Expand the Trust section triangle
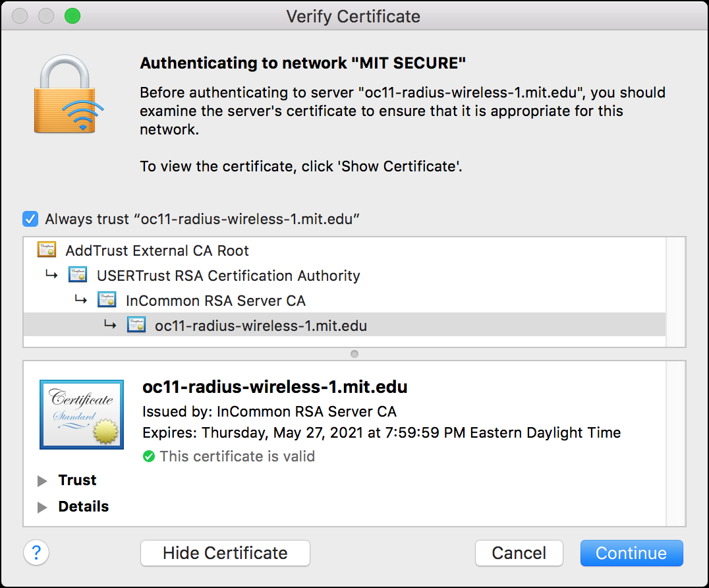The width and height of the screenshot is (709, 588). point(43,481)
